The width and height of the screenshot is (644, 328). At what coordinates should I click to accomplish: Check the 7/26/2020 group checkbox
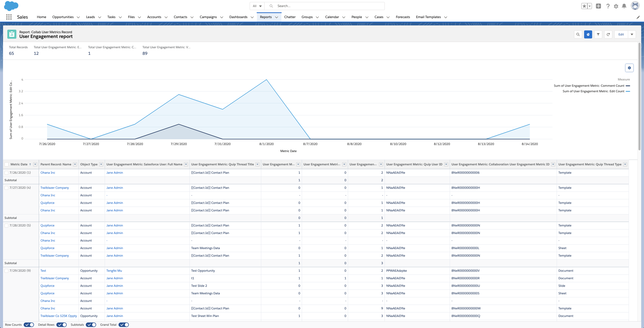click(x=7, y=173)
